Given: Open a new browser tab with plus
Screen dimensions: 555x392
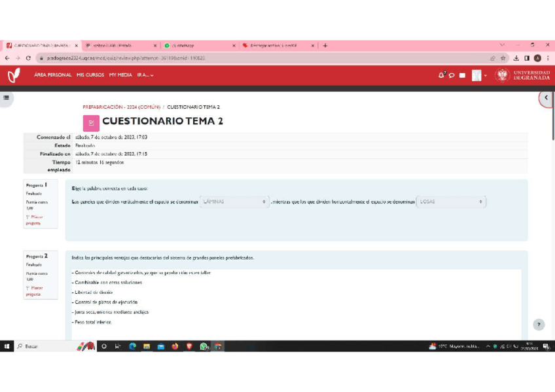Looking at the screenshot, I should pyautogui.click(x=325, y=45).
